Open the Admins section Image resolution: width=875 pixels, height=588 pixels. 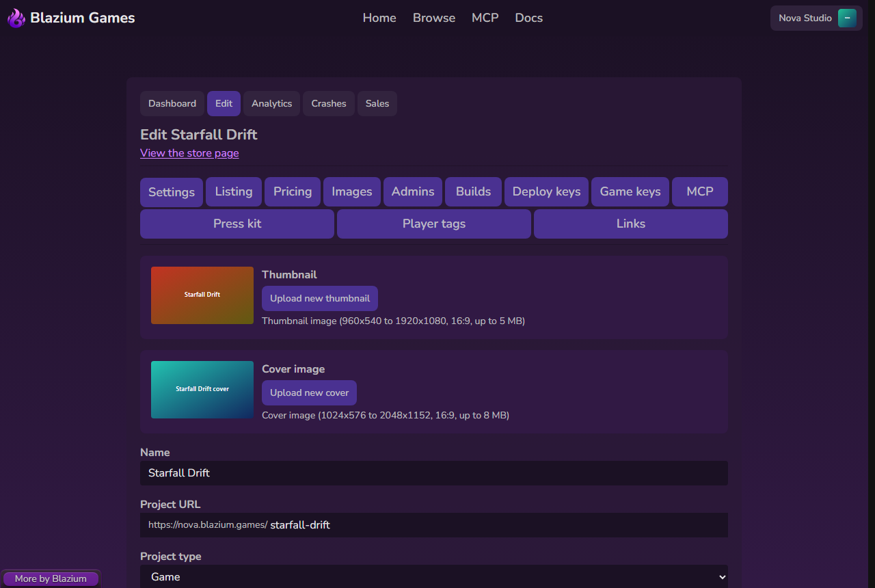coord(413,192)
